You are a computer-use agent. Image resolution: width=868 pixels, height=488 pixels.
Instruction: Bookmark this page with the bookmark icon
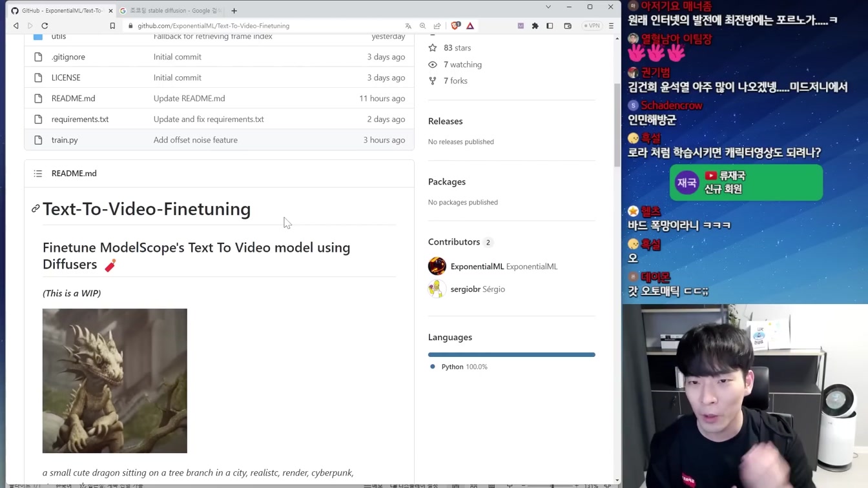click(112, 26)
